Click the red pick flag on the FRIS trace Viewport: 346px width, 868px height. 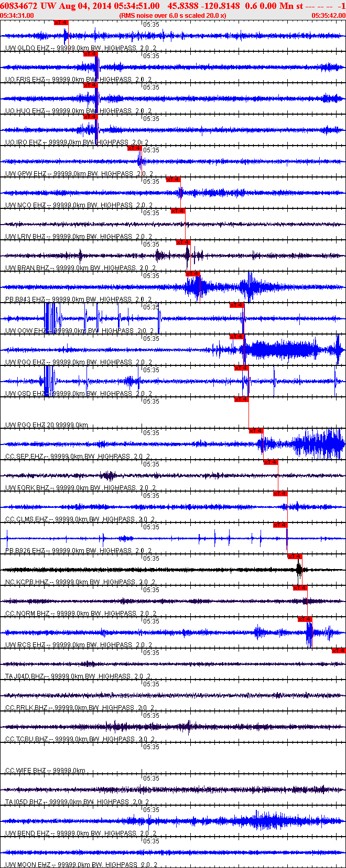click(x=91, y=53)
